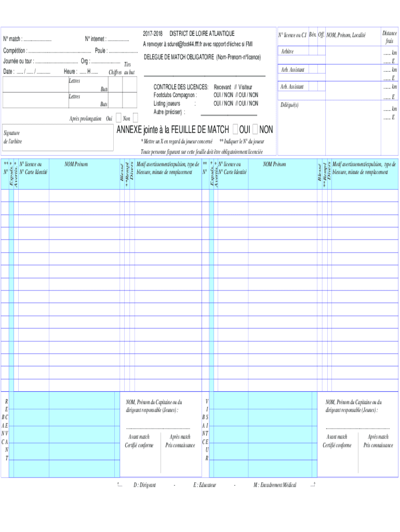The width and height of the screenshot is (400, 532).
Task: Click right 'Après match Pris connaissance' area
Action: [378, 441]
